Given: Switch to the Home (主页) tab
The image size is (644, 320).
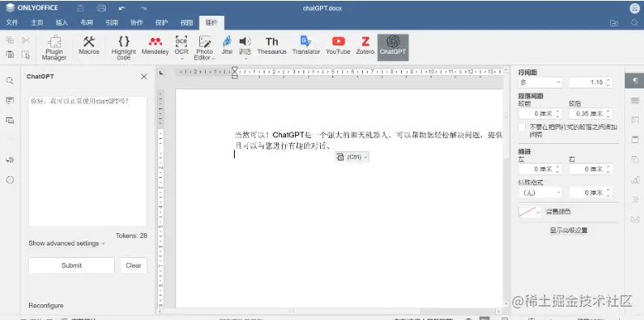Looking at the screenshot, I should [x=37, y=23].
